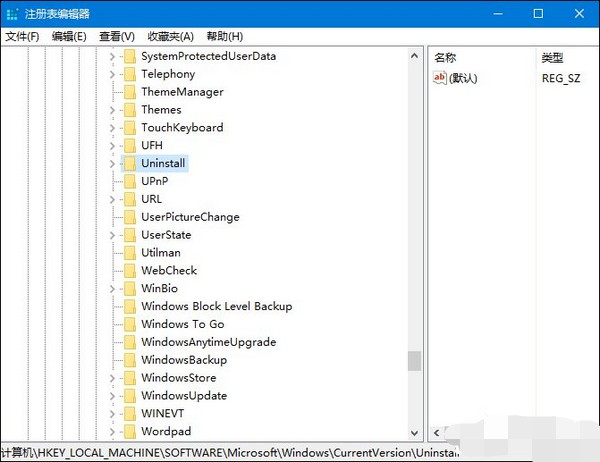Click the REG_SZ type cell
Image resolution: width=600 pixels, height=462 pixels.
point(561,78)
